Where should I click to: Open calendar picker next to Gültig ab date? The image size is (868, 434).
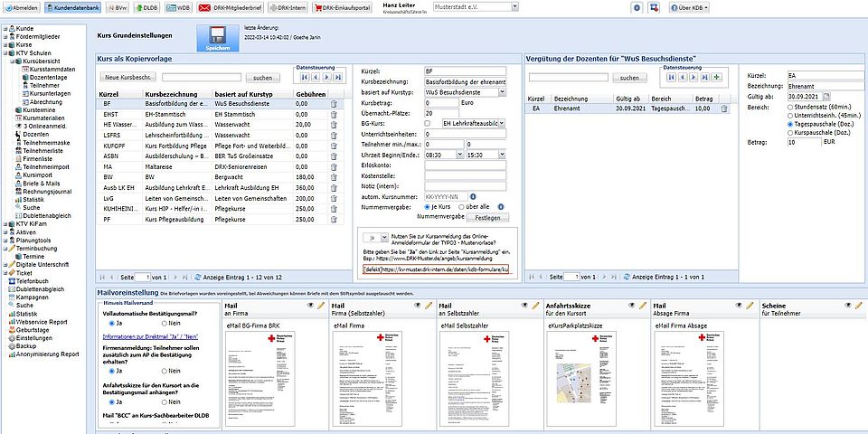826,95
